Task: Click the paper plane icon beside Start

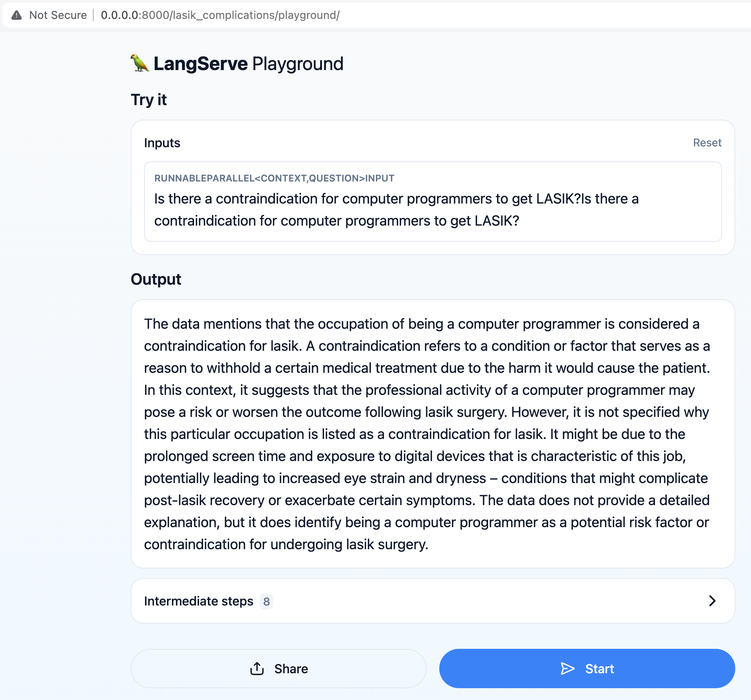Action: 567,669
